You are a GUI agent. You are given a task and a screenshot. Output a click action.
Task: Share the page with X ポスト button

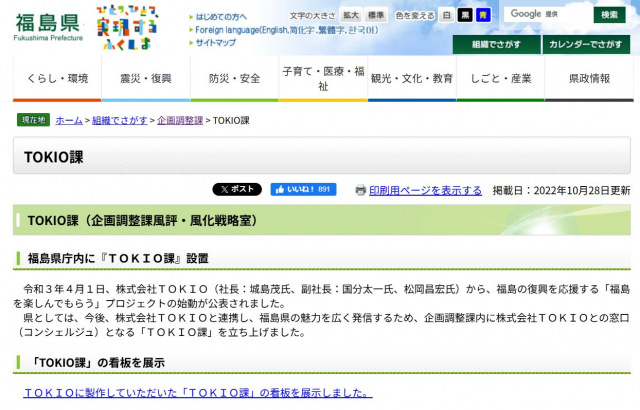(237, 189)
